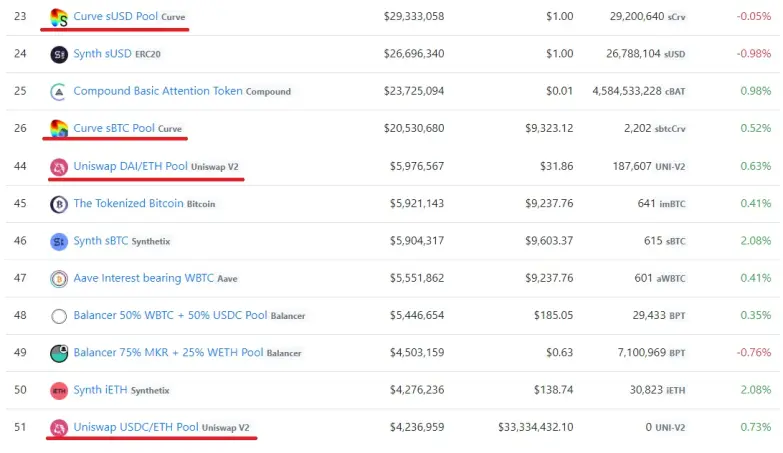Open the Synth sBTC link
The width and height of the screenshot is (783, 453).
click(101, 241)
